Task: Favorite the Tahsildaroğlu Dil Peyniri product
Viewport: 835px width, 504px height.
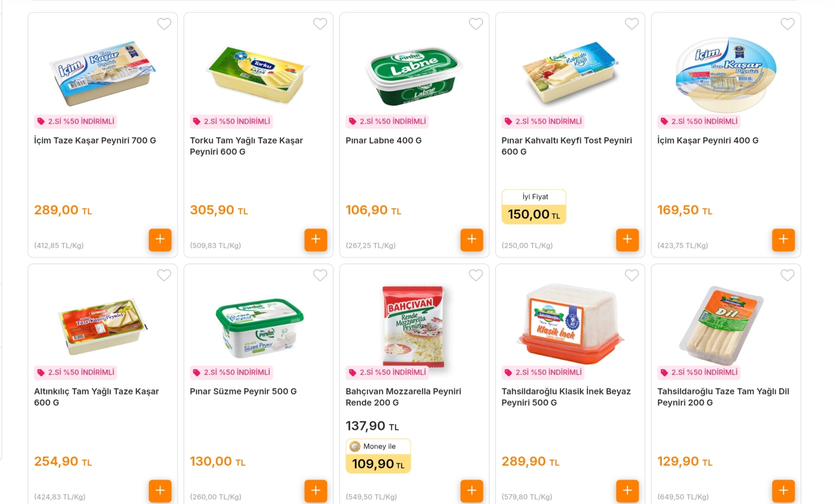Action: (x=787, y=275)
